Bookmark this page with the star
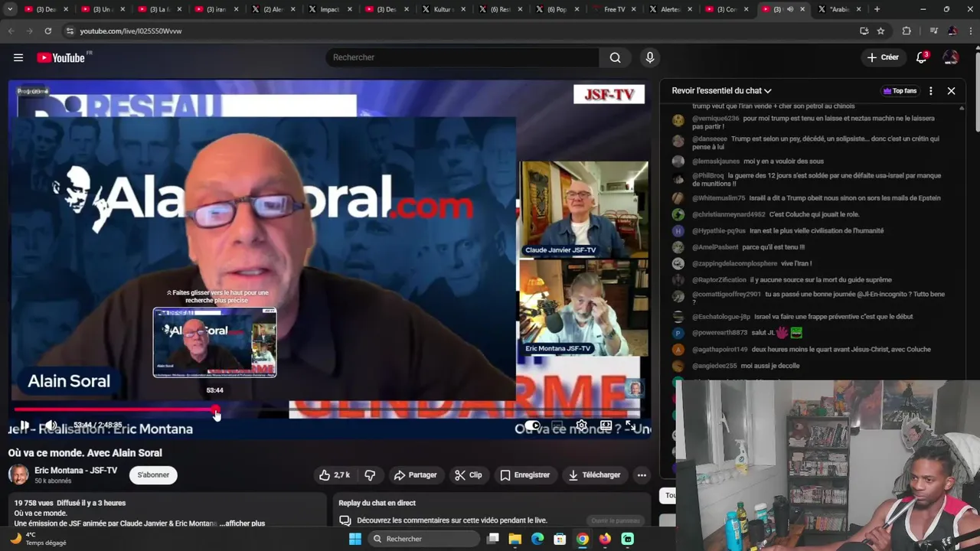Viewport: 980px width, 551px height. (881, 31)
